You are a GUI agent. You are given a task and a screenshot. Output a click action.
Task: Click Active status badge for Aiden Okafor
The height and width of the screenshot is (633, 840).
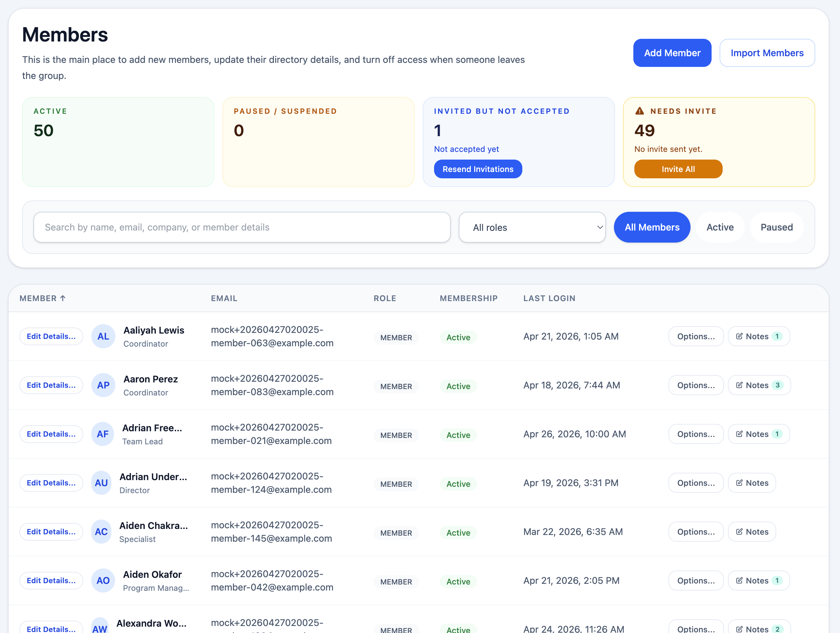pos(458,582)
